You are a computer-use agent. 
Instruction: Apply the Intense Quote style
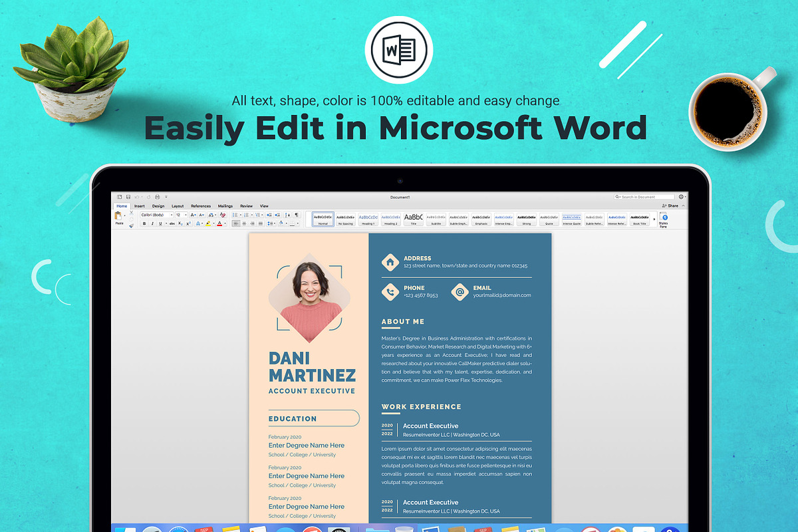tap(572, 219)
